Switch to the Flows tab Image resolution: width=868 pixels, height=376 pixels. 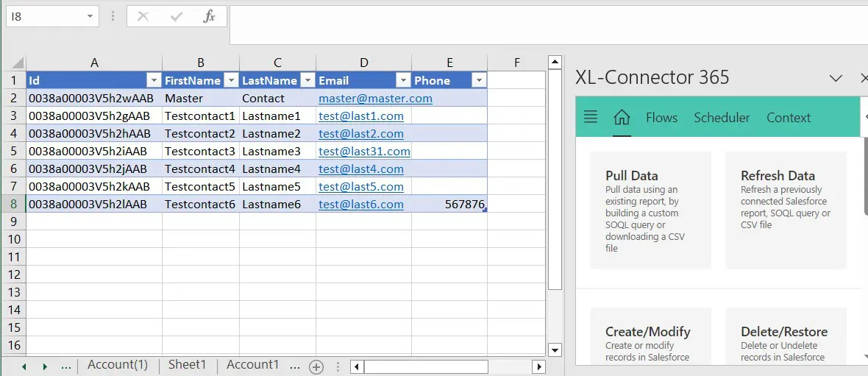[661, 117]
